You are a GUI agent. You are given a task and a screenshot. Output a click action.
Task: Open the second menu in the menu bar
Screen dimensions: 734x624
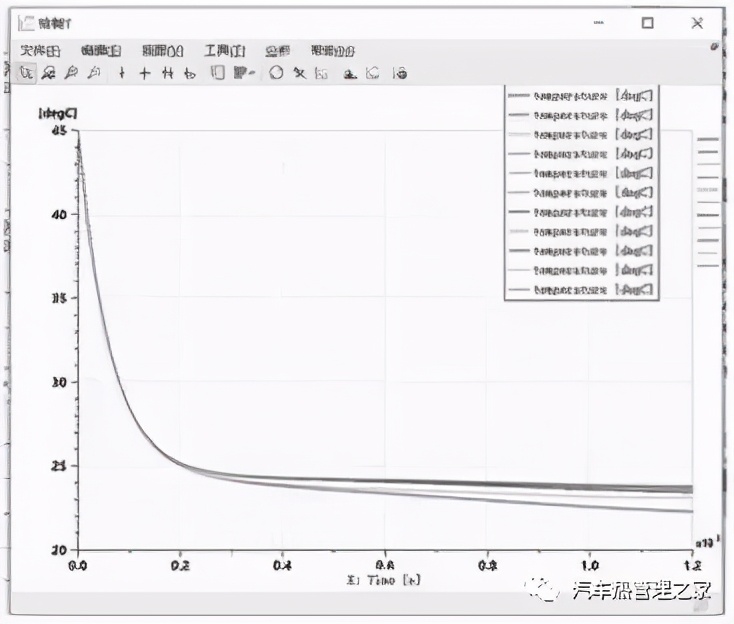[101, 50]
